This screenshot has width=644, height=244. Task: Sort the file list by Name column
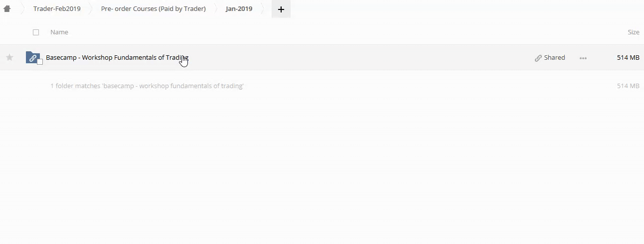(x=59, y=32)
